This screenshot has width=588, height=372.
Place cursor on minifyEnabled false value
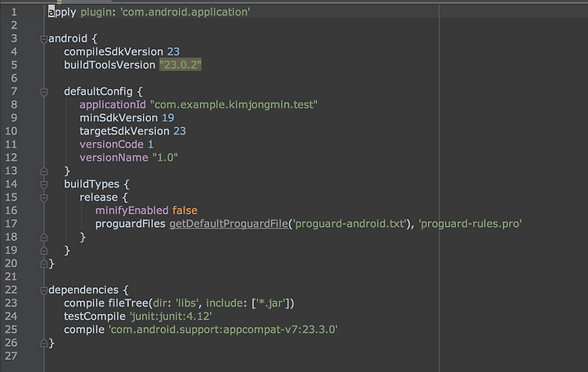click(185, 210)
